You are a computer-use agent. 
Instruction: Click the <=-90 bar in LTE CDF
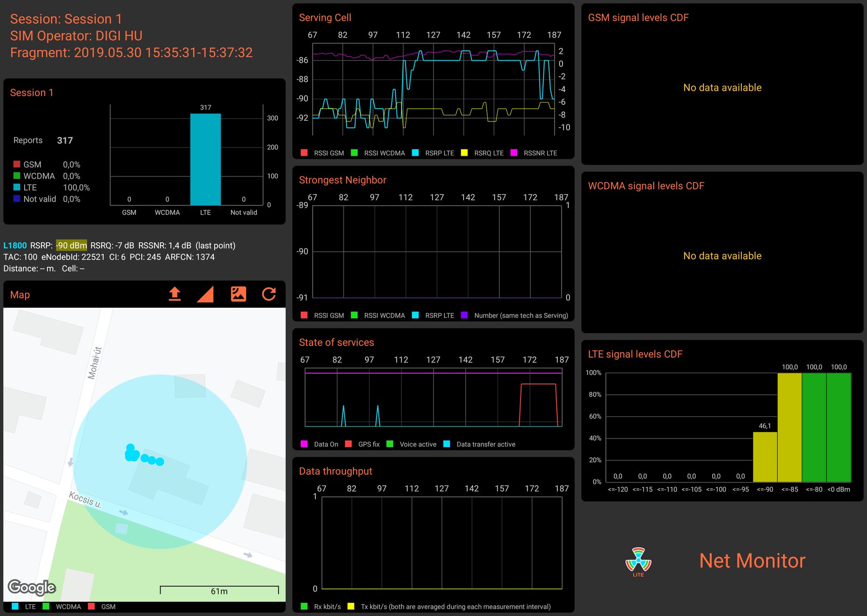pyautogui.click(x=765, y=457)
